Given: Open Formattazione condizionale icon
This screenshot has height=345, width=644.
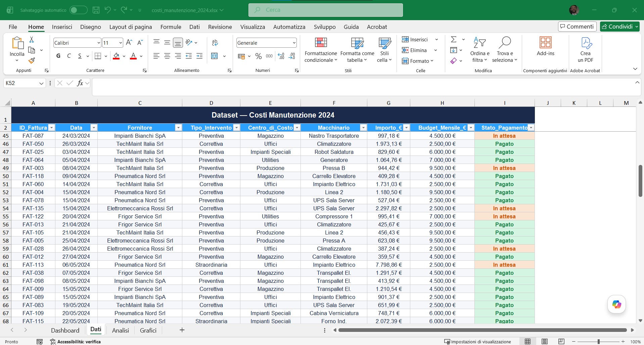Looking at the screenshot, I should (321, 43).
